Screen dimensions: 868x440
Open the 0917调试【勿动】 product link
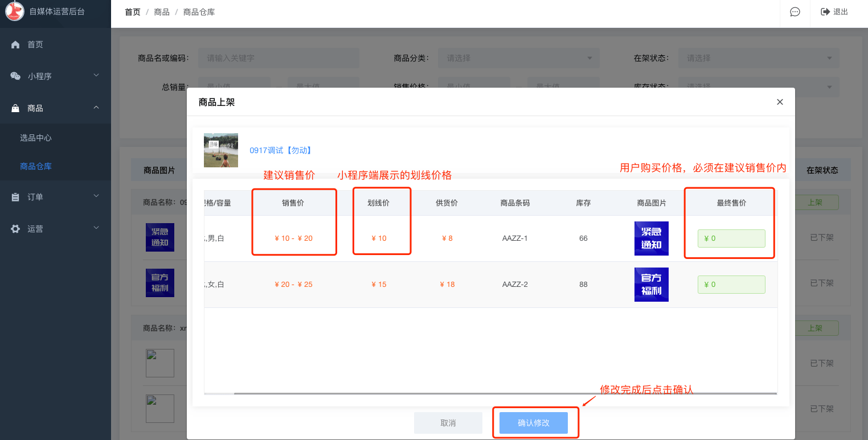click(281, 150)
